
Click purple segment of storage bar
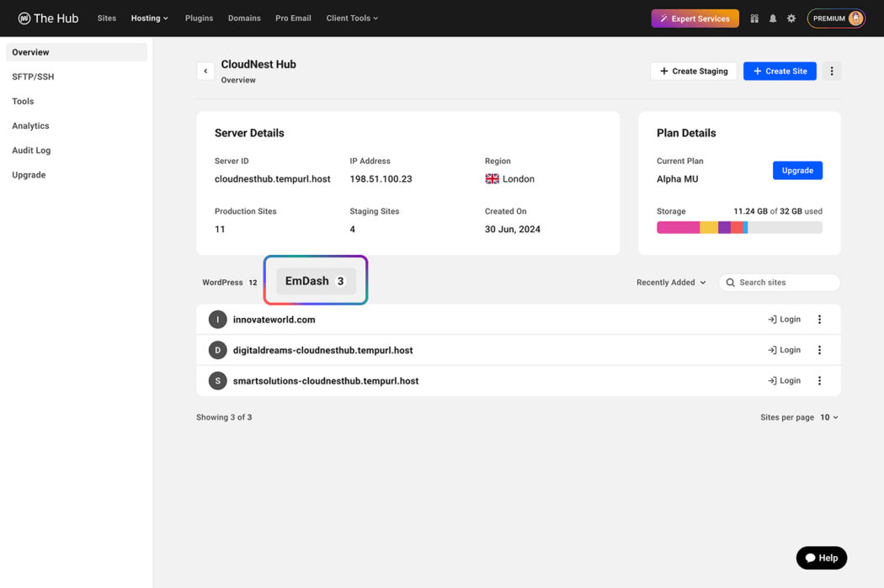[x=724, y=227]
